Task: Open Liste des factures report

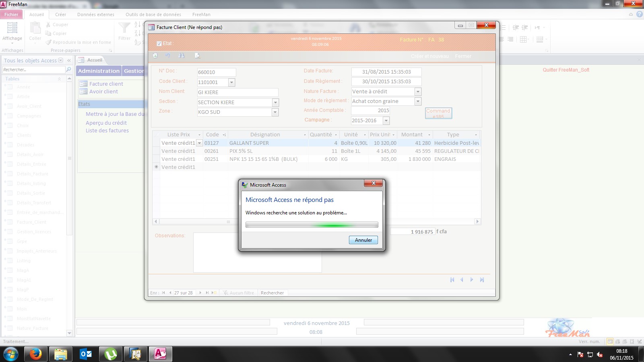Action: (107, 130)
